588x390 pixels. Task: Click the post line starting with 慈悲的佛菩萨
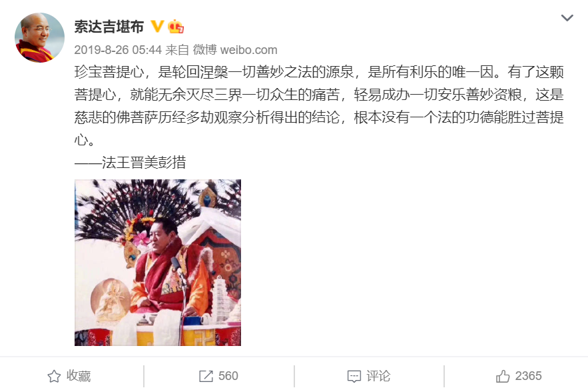[319, 117]
